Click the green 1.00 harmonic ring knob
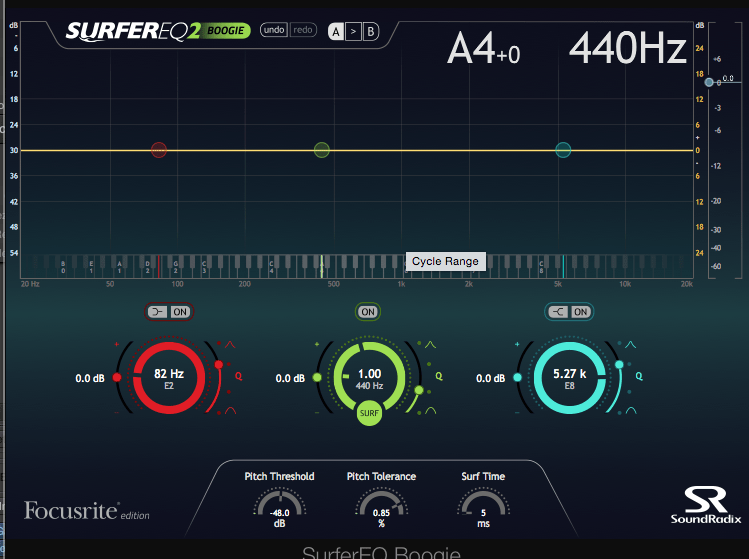 pos(369,378)
